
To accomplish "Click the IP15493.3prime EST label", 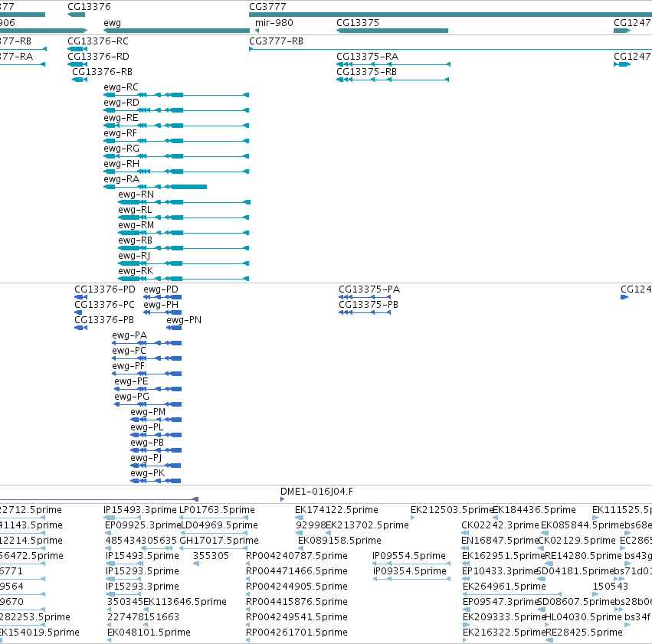I will (x=140, y=510).
